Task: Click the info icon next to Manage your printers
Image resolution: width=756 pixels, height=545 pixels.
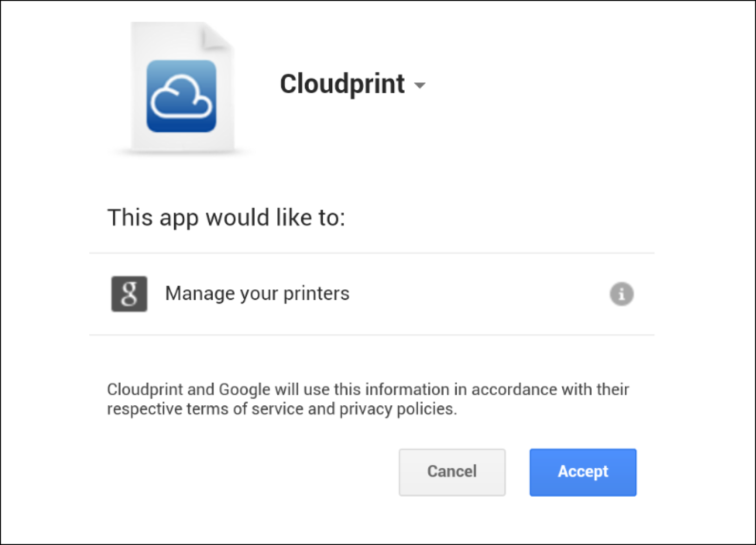Action: 622,294
